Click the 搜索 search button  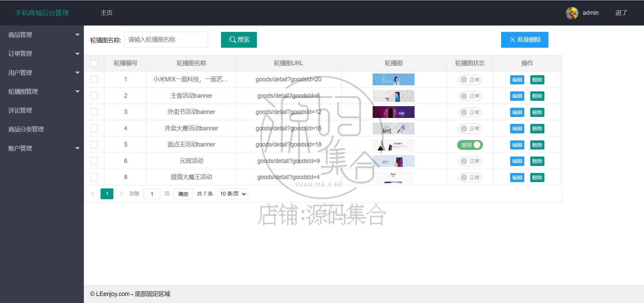[x=239, y=40]
